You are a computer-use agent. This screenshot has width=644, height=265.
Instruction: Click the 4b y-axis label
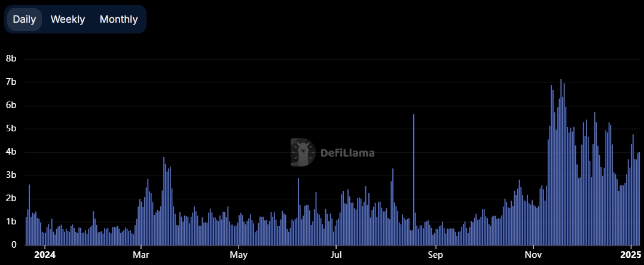tap(11, 152)
